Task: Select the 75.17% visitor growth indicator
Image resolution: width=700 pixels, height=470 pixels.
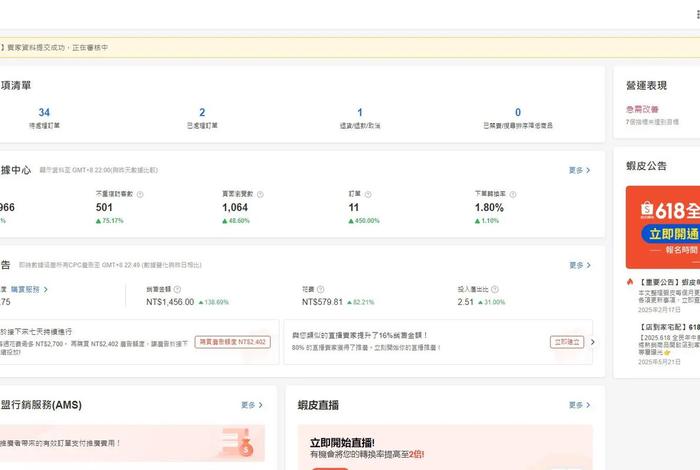Action: tap(109, 221)
